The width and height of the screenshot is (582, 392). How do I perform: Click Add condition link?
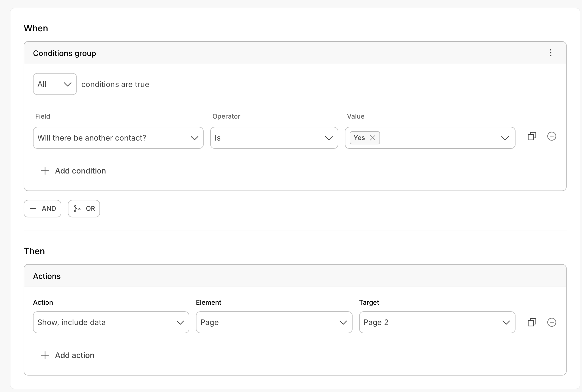pos(80,171)
